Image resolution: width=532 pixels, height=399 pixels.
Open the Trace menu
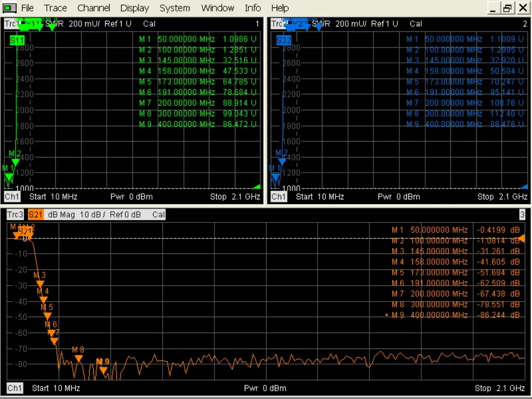pyautogui.click(x=55, y=8)
